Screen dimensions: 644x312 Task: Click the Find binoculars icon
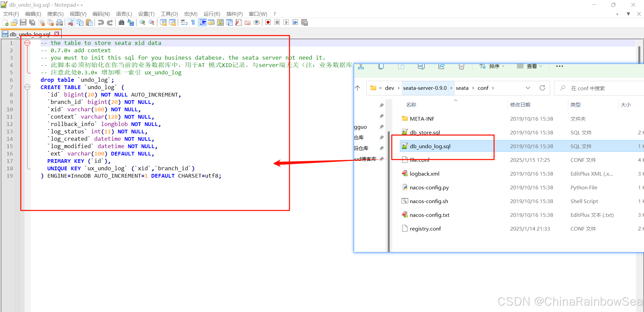coord(121,22)
